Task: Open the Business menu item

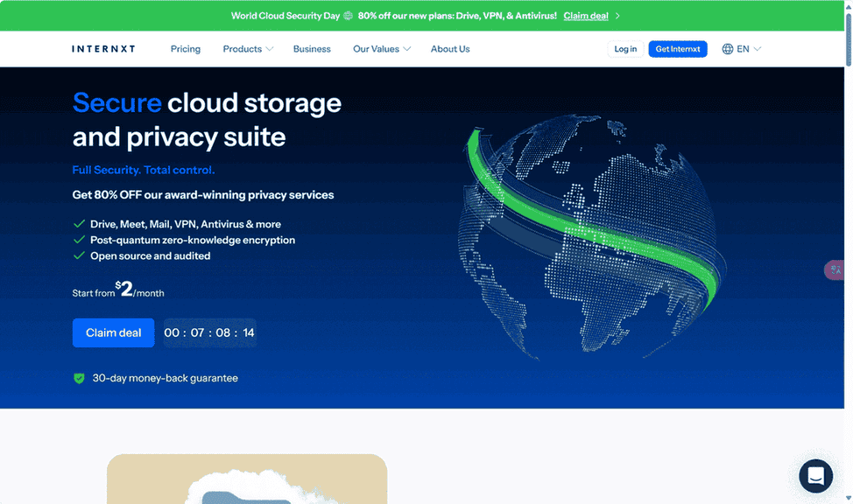Action: (x=312, y=49)
